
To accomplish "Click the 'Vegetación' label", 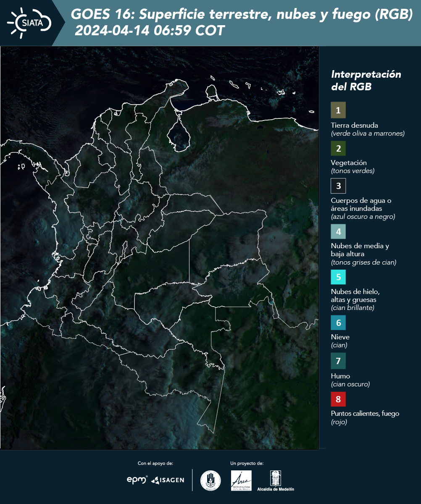I will [x=349, y=163].
